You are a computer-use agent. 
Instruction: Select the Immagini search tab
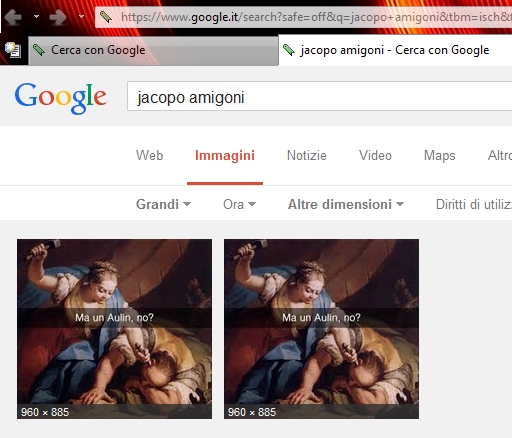click(x=225, y=156)
